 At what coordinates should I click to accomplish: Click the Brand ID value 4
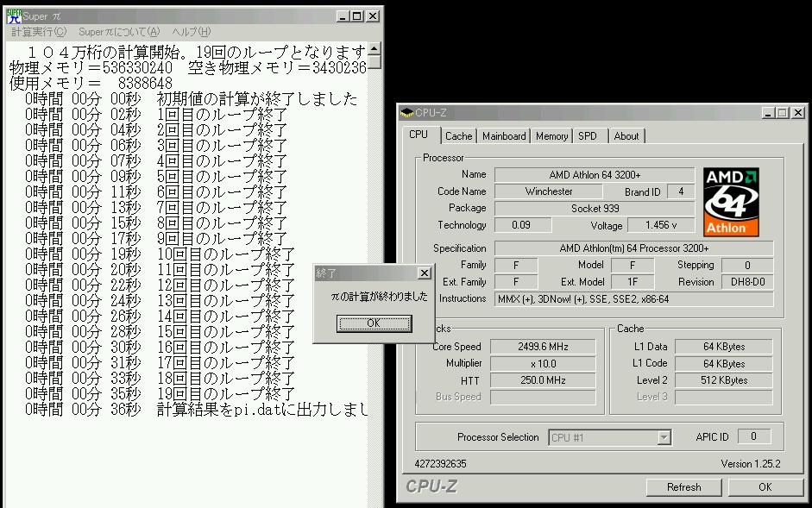(x=681, y=191)
